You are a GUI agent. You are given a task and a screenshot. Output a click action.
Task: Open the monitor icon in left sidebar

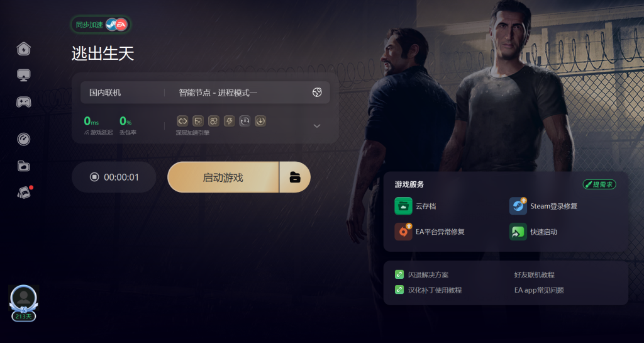tap(24, 75)
